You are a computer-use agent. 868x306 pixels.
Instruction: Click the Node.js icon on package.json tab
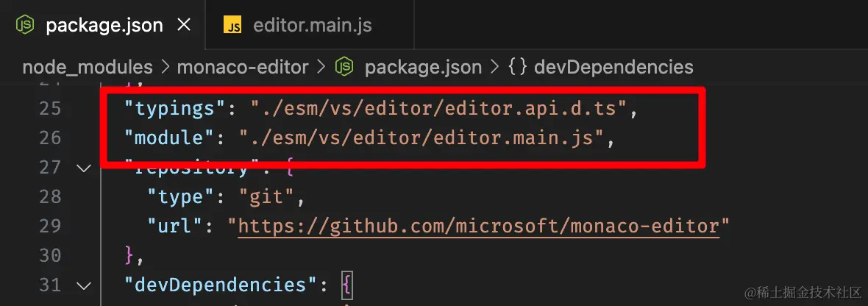(x=25, y=25)
